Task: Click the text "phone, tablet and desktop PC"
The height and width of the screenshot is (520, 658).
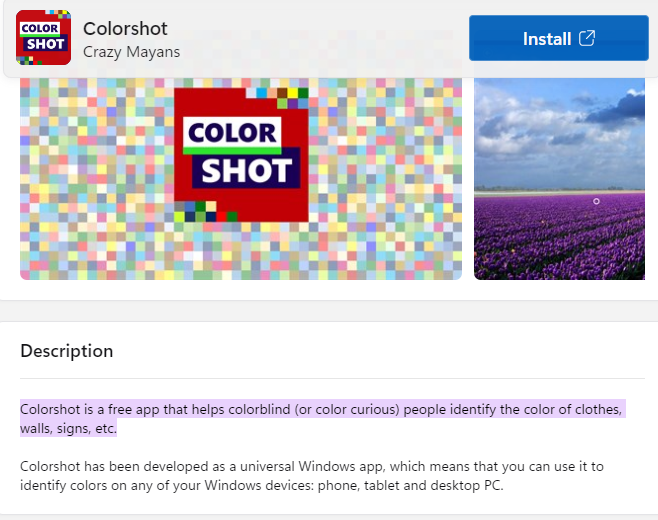Action: [398, 486]
